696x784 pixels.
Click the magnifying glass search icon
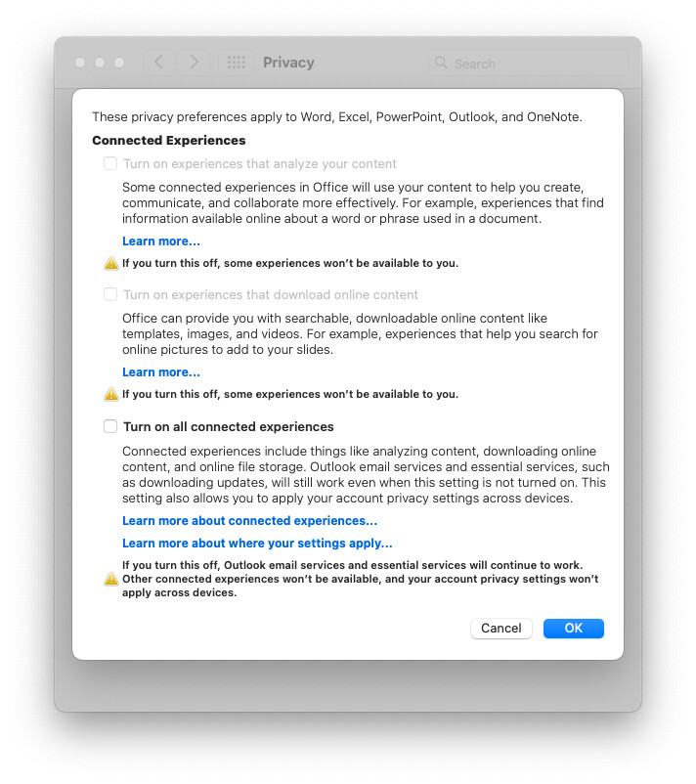[441, 64]
